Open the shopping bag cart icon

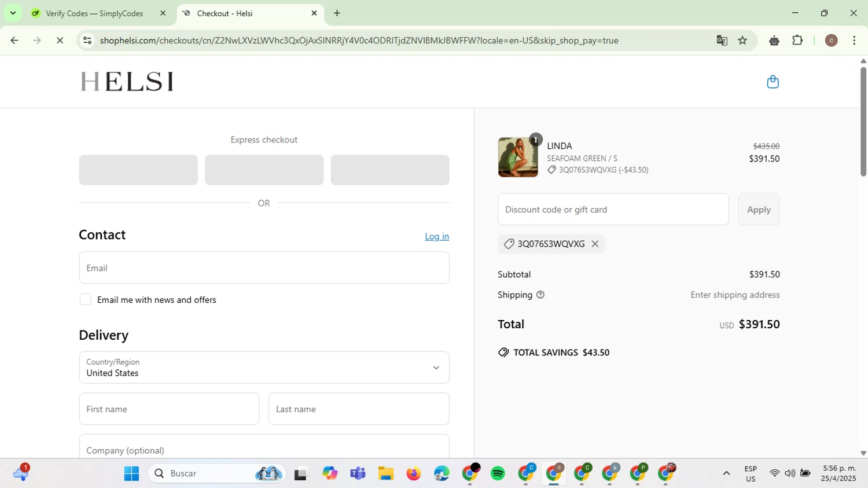773,82
